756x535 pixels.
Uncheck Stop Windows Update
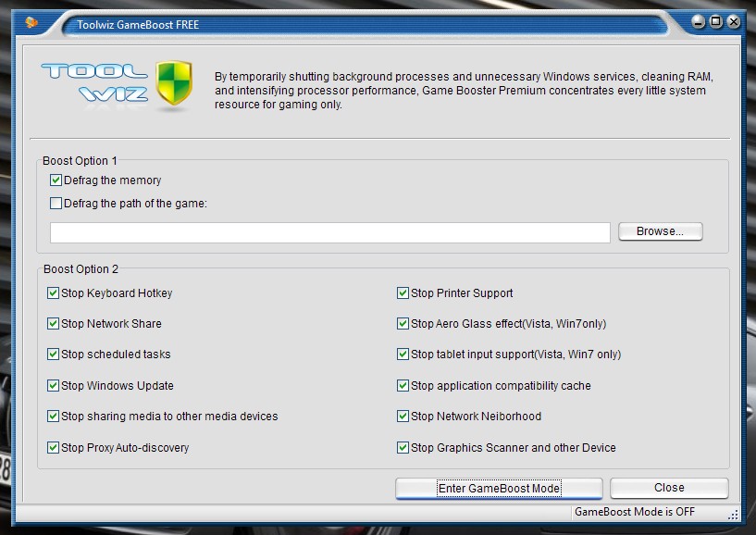53,386
